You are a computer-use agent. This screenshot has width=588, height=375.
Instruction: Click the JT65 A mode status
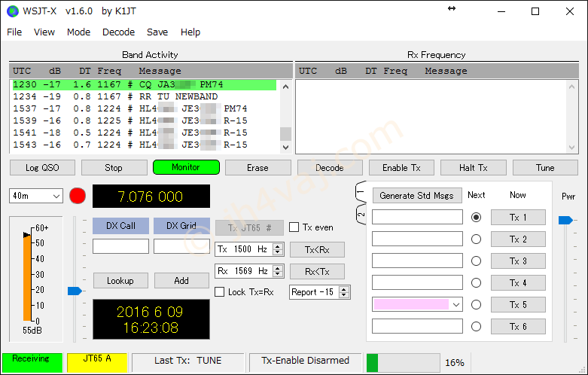click(97, 362)
